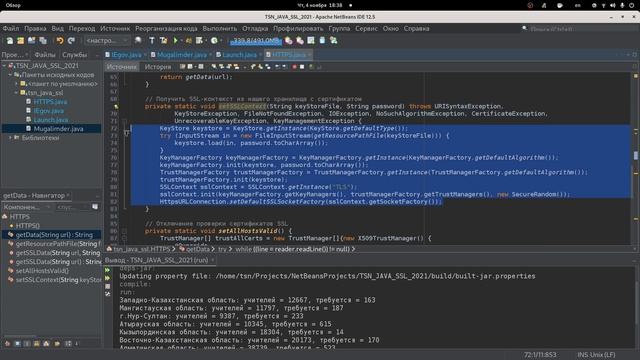
Task: Click the quick search field in the menu bar
Action: [582, 29]
